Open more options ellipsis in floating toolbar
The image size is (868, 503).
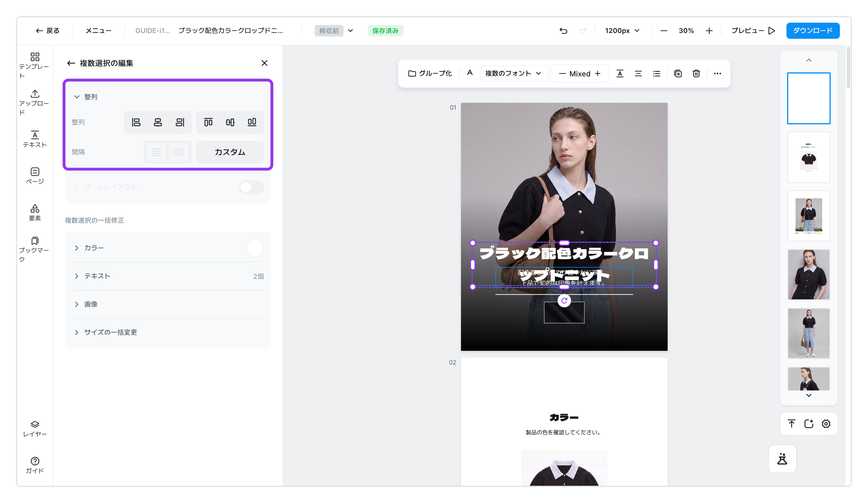click(718, 73)
